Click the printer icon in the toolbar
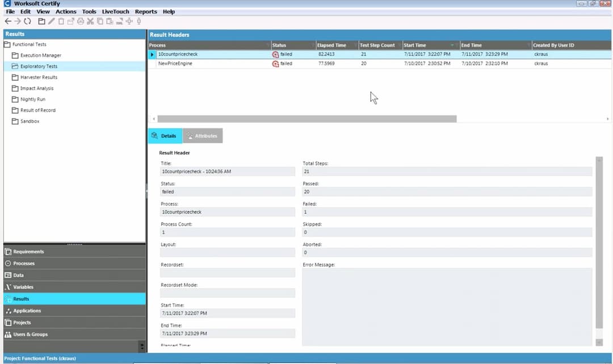Viewport: 613px width, 364px height. 80,21
